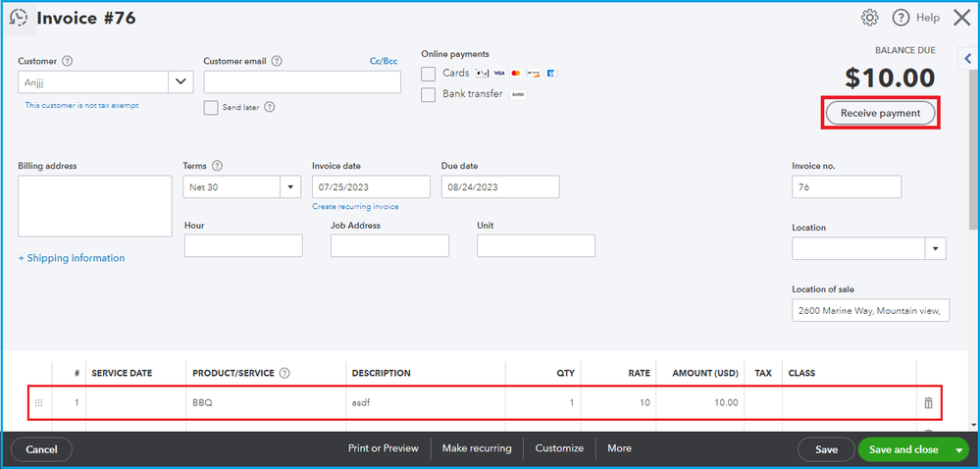Image resolution: width=980 pixels, height=469 pixels.
Task: Click the Cancel button
Action: tap(42, 449)
